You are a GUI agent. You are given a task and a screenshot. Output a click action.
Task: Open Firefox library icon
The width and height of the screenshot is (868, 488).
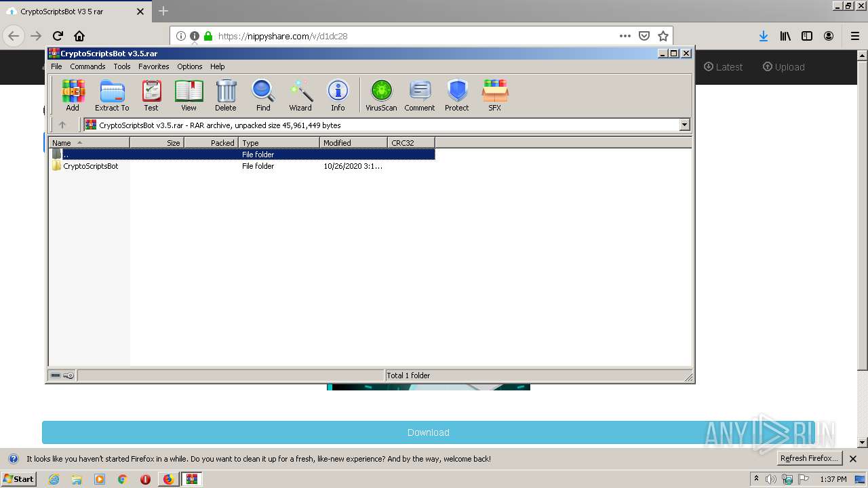pos(785,36)
